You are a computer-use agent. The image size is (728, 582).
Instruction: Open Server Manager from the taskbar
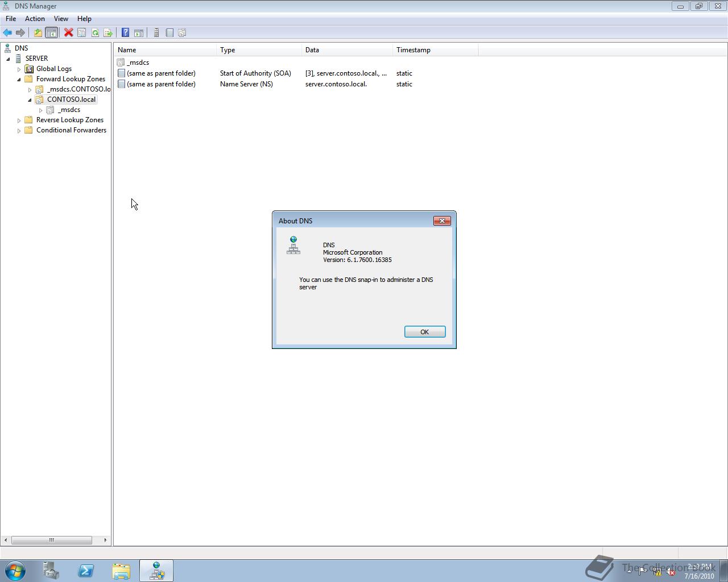[x=51, y=571]
